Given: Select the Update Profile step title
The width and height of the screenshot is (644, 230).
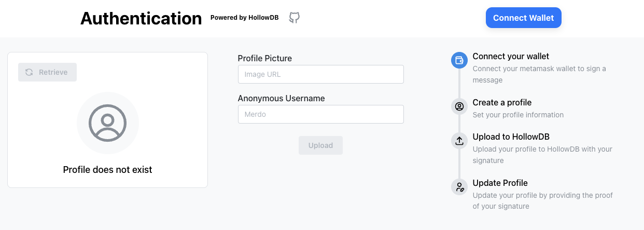Looking at the screenshot, I should (x=500, y=183).
